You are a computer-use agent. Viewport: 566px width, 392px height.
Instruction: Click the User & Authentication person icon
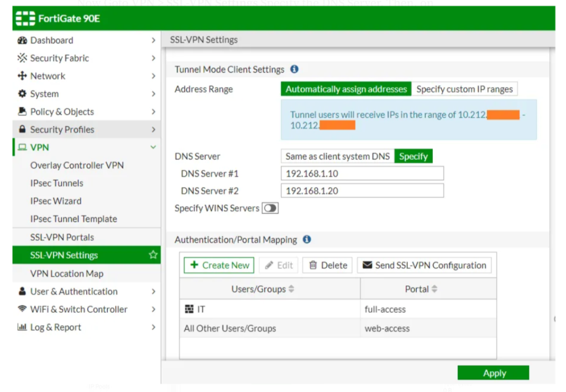22,291
